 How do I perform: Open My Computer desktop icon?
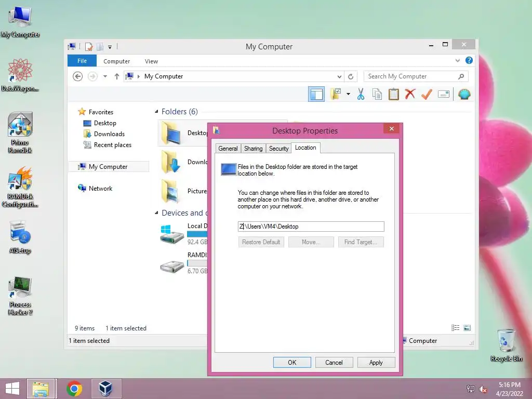(20, 21)
